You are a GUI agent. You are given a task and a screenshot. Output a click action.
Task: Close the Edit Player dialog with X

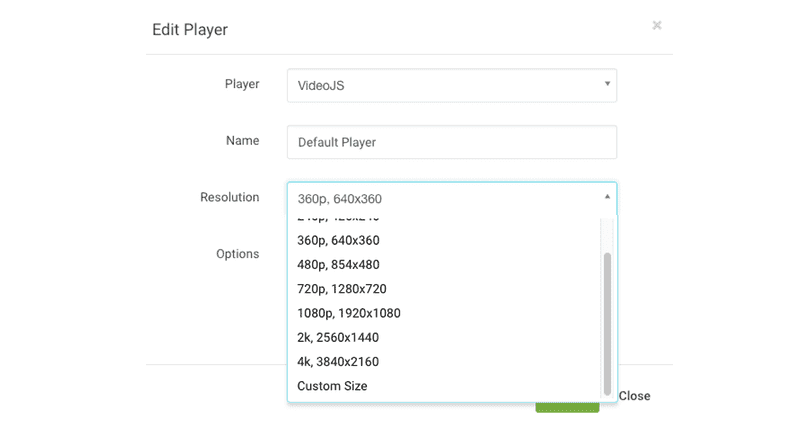click(657, 25)
